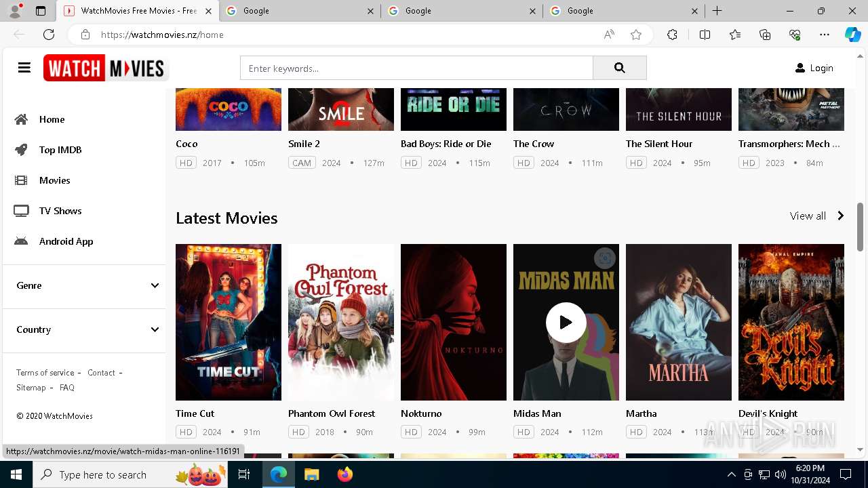This screenshot has width=868, height=488.
Task: Open the Martha poster
Action: pyautogui.click(x=679, y=322)
